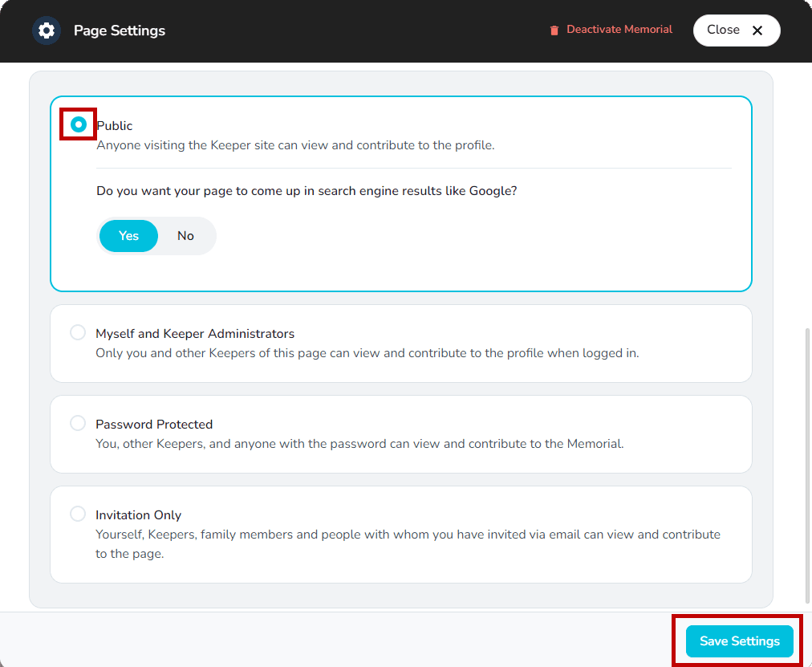
Task: Click the Yes/No pill control background
Action: pyautogui.click(x=156, y=235)
